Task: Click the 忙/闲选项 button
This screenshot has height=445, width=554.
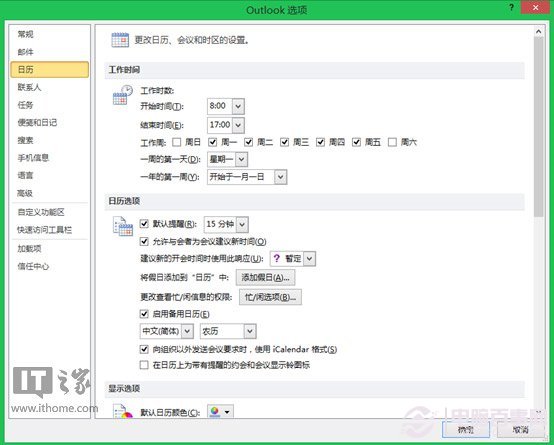Action: 271,297
